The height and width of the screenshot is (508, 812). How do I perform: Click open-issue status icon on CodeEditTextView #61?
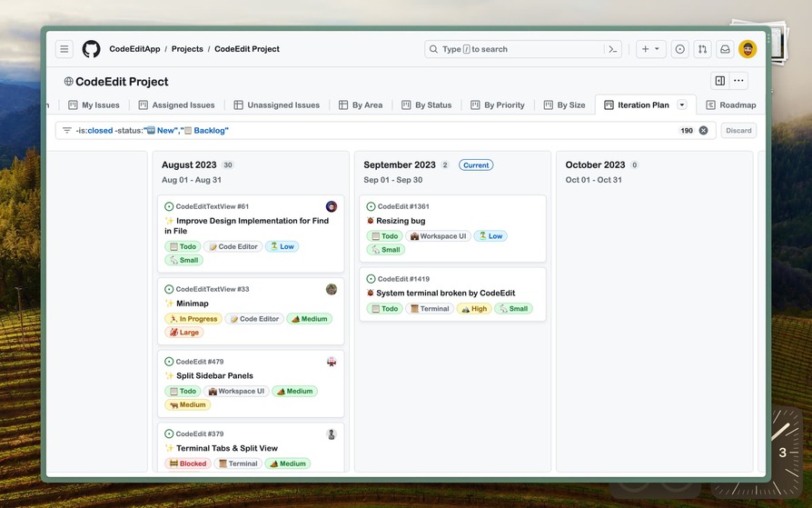pos(169,206)
